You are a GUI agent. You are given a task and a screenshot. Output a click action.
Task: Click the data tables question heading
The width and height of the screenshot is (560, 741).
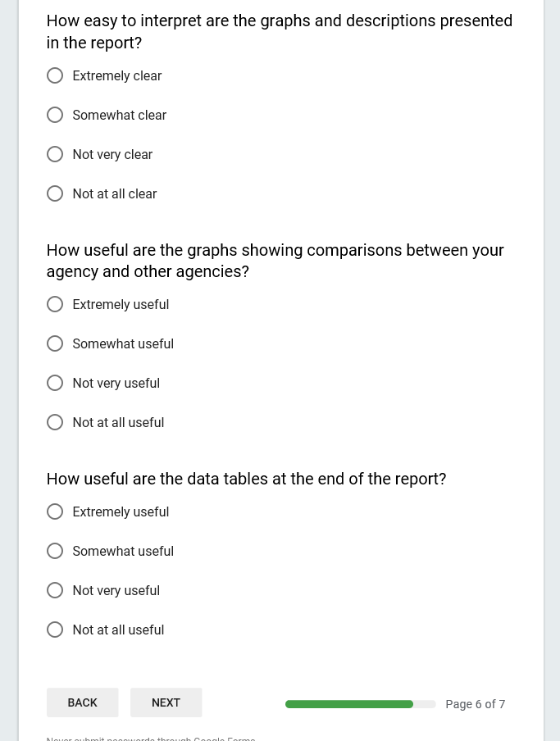click(x=246, y=479)
